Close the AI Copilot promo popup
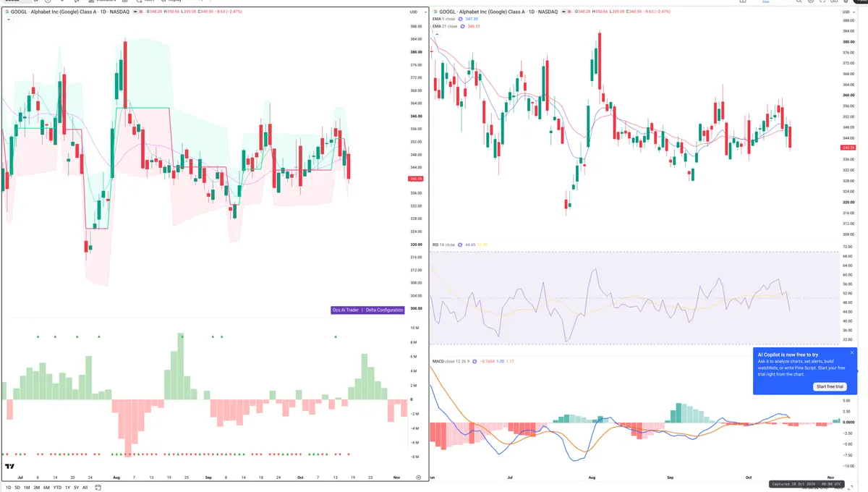Screen dimensions: 868x492 [x=852, y=353]
